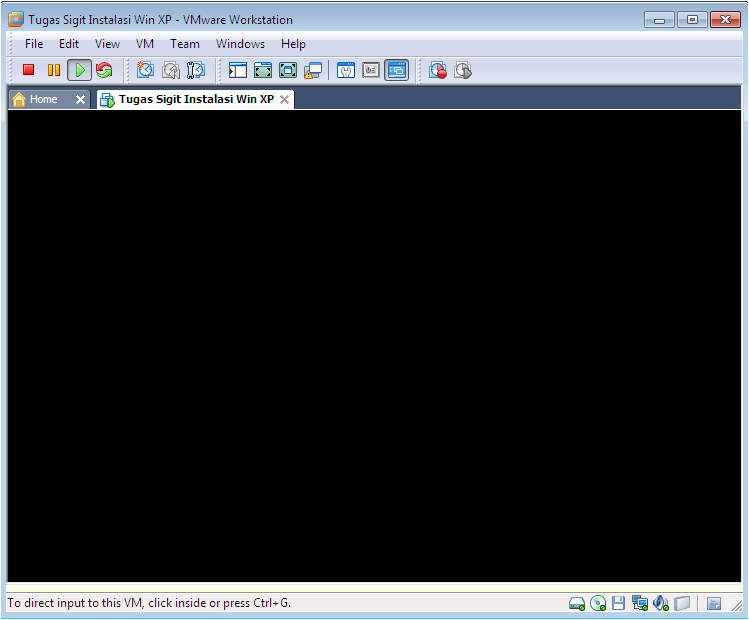Maximize the VMware Workstation window
This screenshot has height=620, width=749.
(x=692, y=20)
